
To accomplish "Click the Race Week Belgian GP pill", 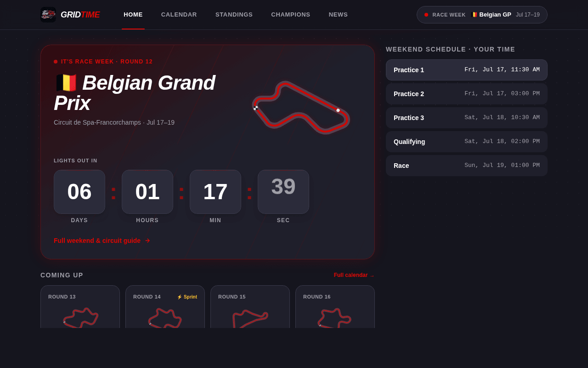I will coord(482,15).
